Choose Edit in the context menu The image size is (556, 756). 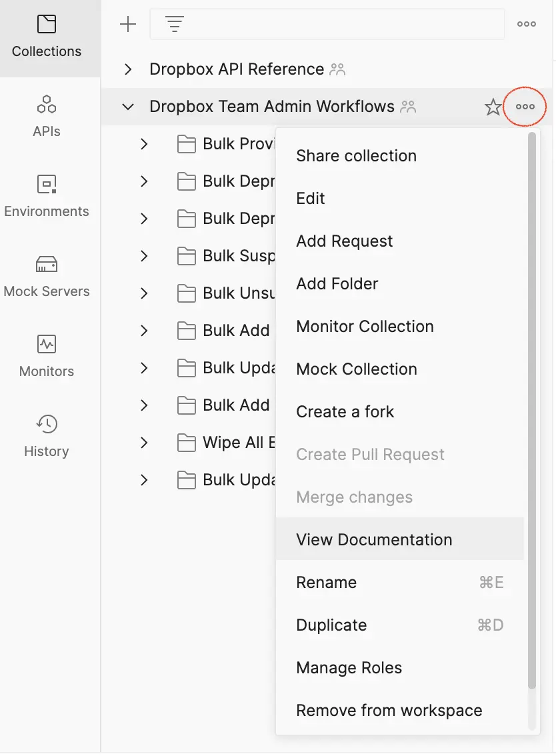pos(400,198)
